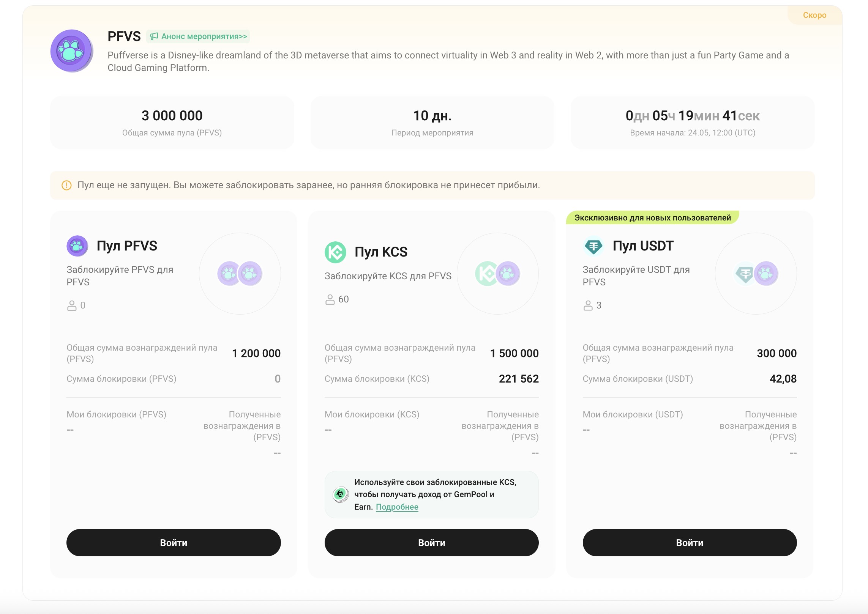The height and width of the screenshot is (614, 868).
Task: Click the 300 000 reward value
Action: coord(776,353)
